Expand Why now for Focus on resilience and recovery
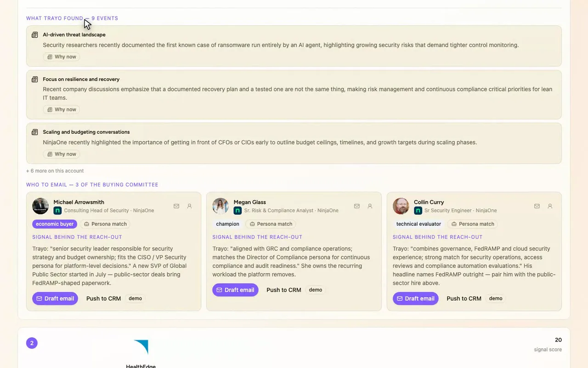This screenshot has width=588, height=368. tap(62, 109)
